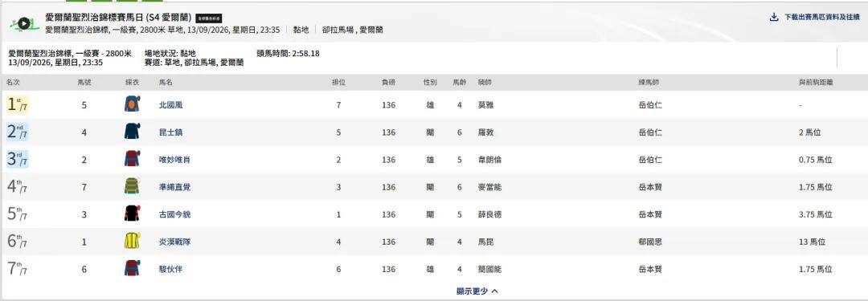Open horse 北國風 profile
Viewport: 868px width, 301px height.
pos(170,105)
